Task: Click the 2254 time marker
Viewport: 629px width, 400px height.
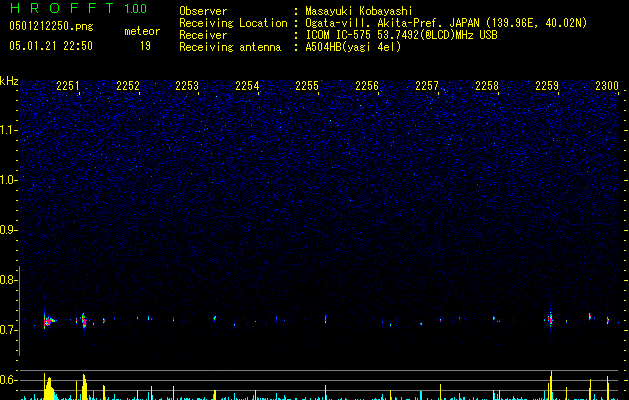Action: (x=248, y=86)
